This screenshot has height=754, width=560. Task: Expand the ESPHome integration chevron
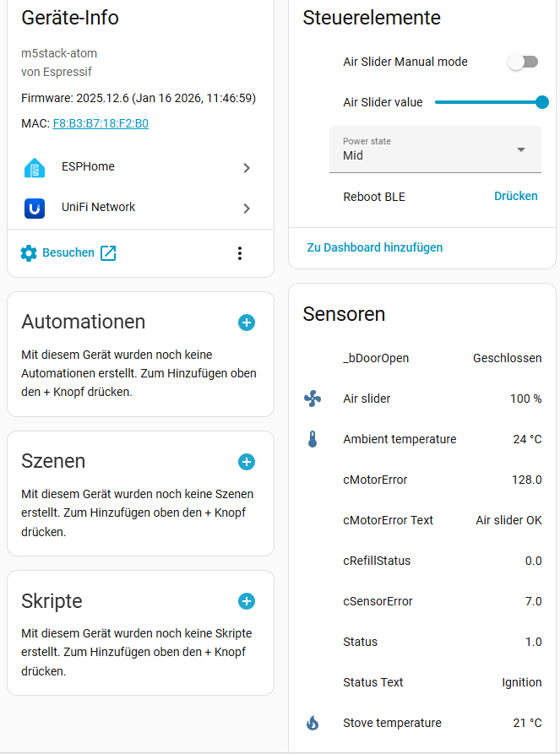[247, 167]
